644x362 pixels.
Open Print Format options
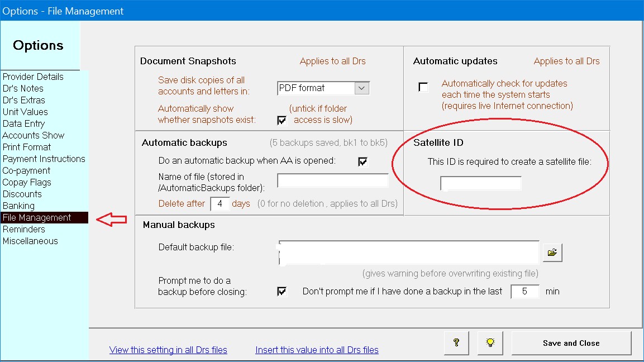(27, 147)
